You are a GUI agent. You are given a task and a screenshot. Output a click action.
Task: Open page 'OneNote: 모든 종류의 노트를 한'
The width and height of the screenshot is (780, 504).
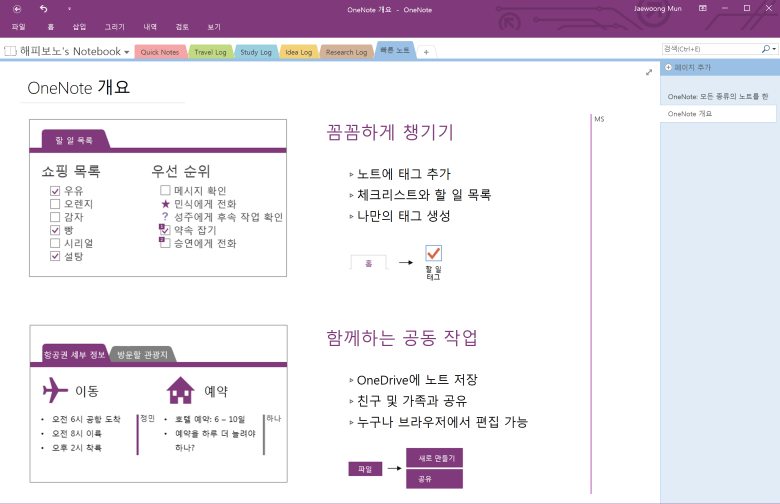click(x=718, y=97)
